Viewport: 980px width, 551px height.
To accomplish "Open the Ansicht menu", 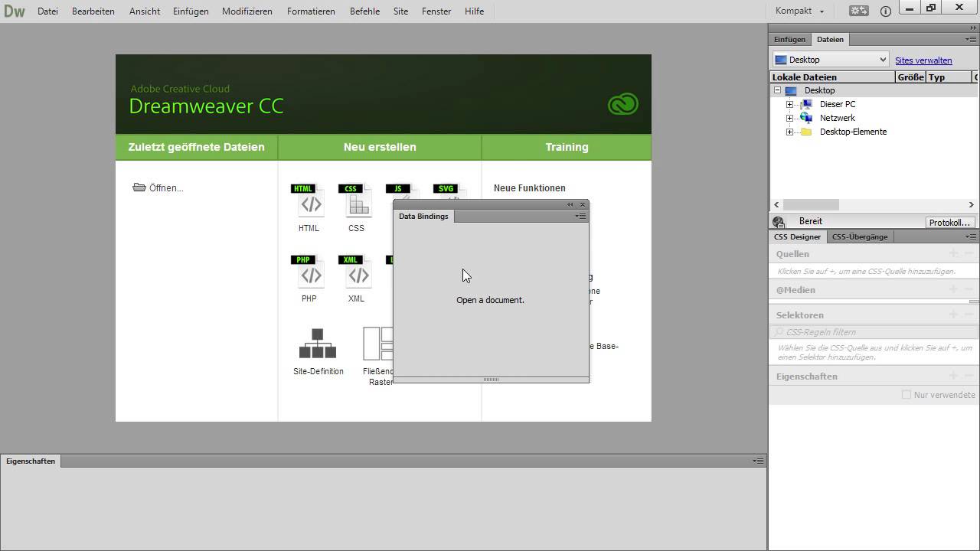I will (x=145, y=11).
